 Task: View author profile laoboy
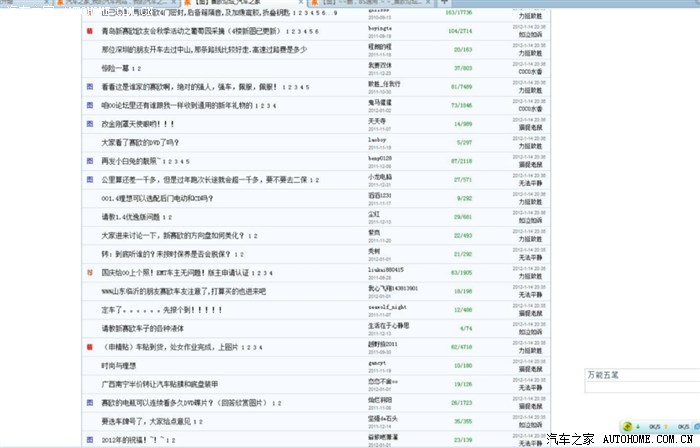pos(377,140)
